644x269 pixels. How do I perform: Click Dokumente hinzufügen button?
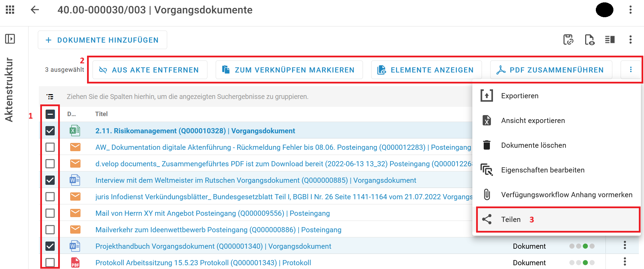(103, 40)
